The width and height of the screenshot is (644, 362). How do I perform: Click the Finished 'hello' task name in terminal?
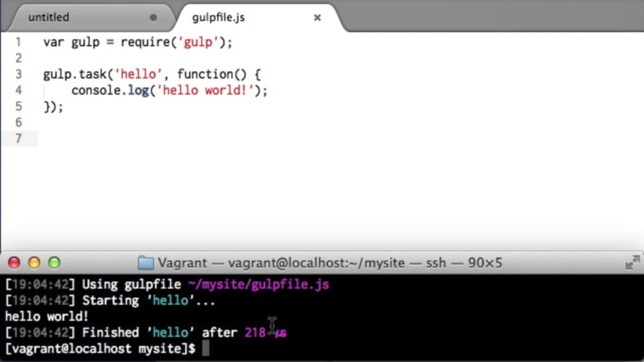click(x=170, y=333)
